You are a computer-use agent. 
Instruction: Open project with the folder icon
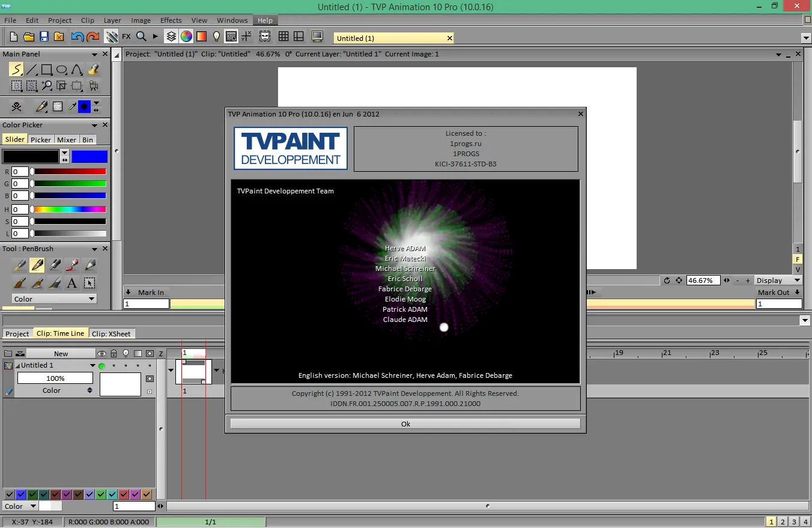[x=28, y=37]
